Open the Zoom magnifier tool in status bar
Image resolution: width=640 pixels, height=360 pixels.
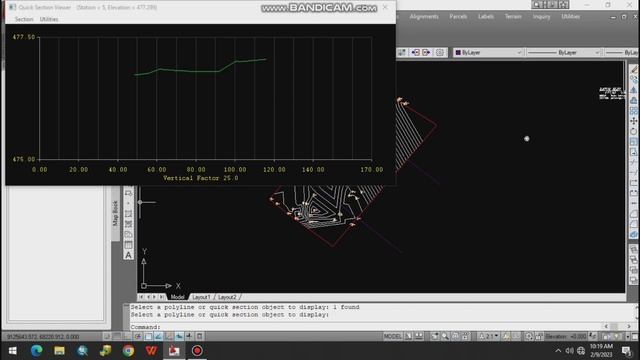[445, 336]
